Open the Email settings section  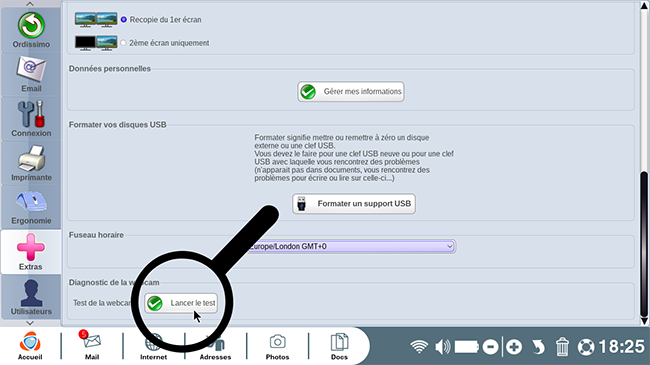point(31,74)
